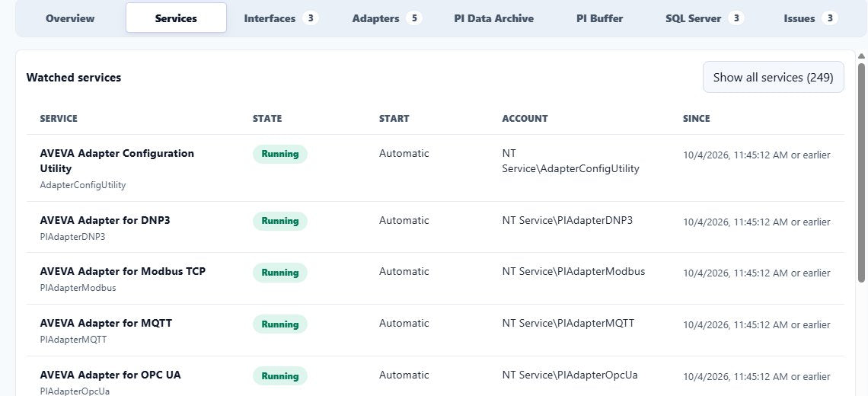Screen dimensions: 868x396
Task: Click NT Service\PIAdapterDNP3 account
Action: pos(567,220)
